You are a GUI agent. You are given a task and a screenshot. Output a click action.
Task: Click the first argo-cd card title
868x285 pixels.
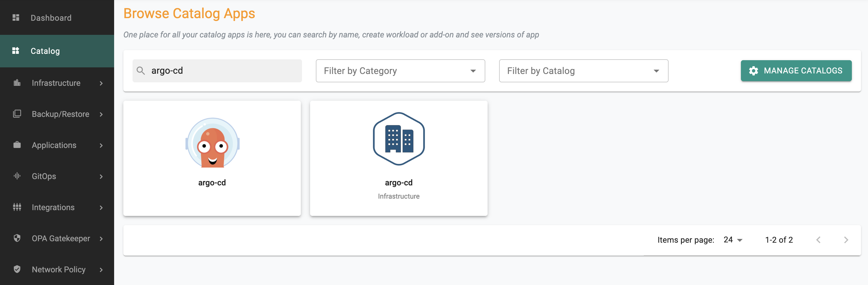212,183
